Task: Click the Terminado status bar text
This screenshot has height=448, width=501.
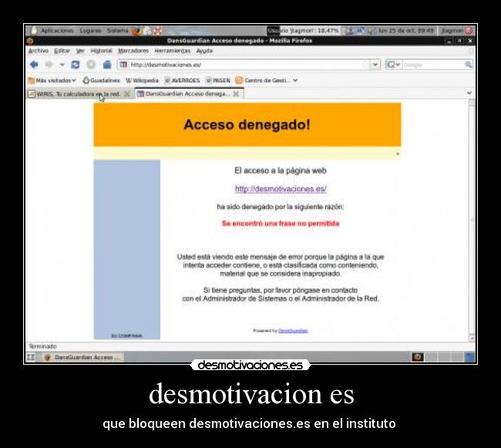Action: coord(42,346)
